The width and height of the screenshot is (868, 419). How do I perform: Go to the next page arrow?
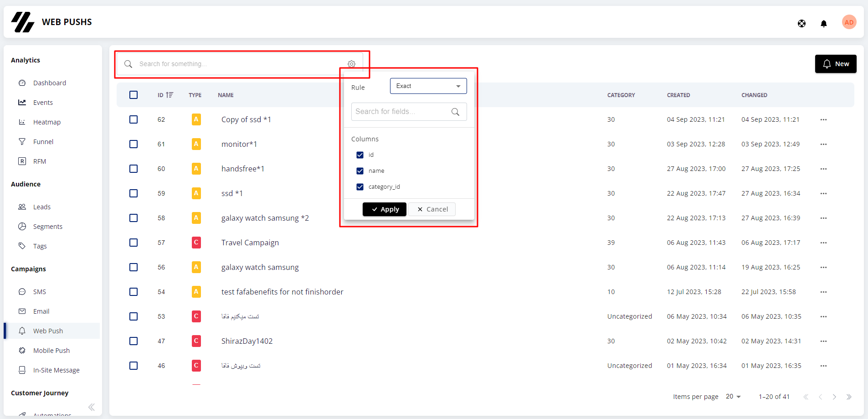(834, 397)
